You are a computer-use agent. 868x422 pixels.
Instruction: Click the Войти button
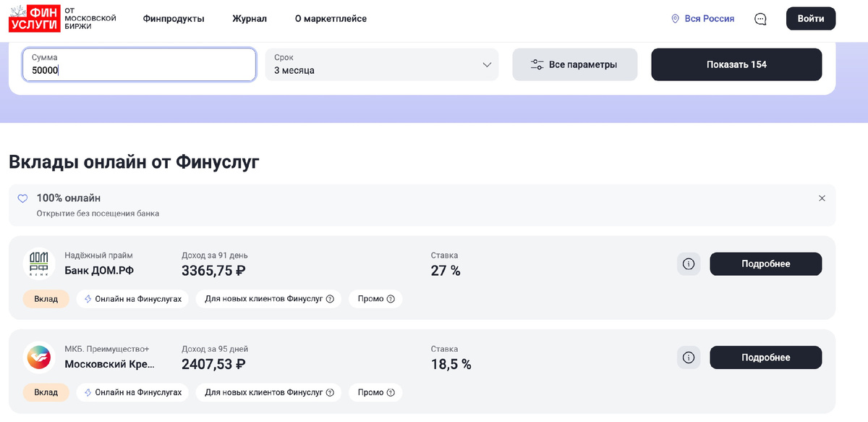click(x=811, y=19)
